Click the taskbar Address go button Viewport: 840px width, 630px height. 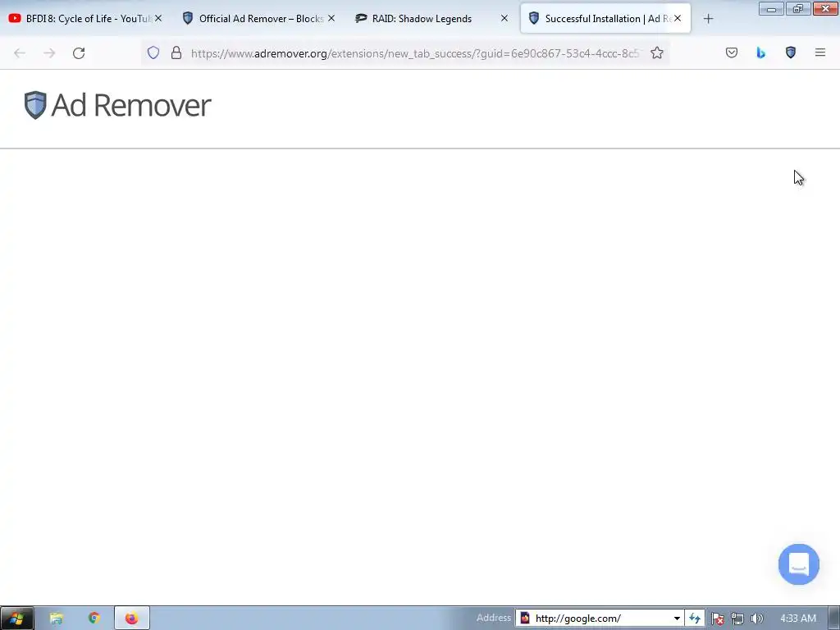click(x=695, y=619)
